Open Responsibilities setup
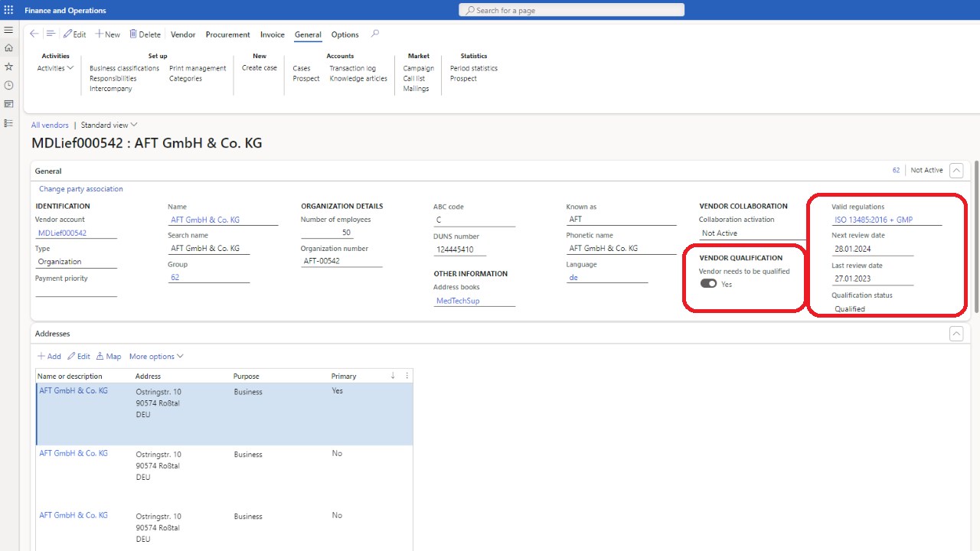This screenshot has width=980, height=551. [x=113, y=78]
